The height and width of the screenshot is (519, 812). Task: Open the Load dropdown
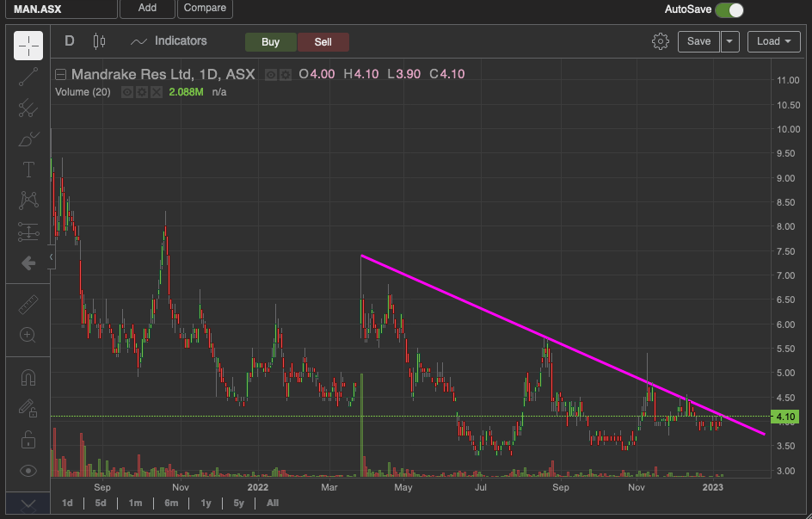point(773,41)
